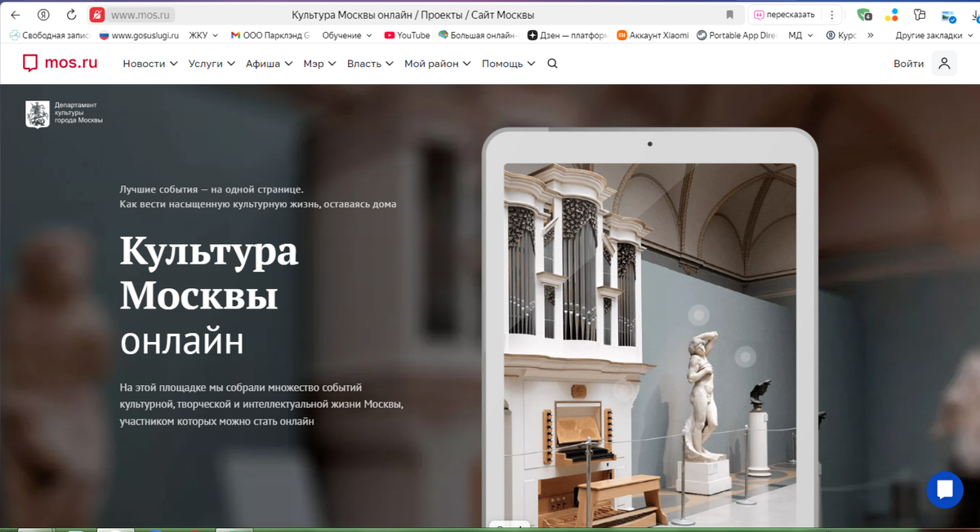Expand the Другие закладки folder

pos(935,35)
